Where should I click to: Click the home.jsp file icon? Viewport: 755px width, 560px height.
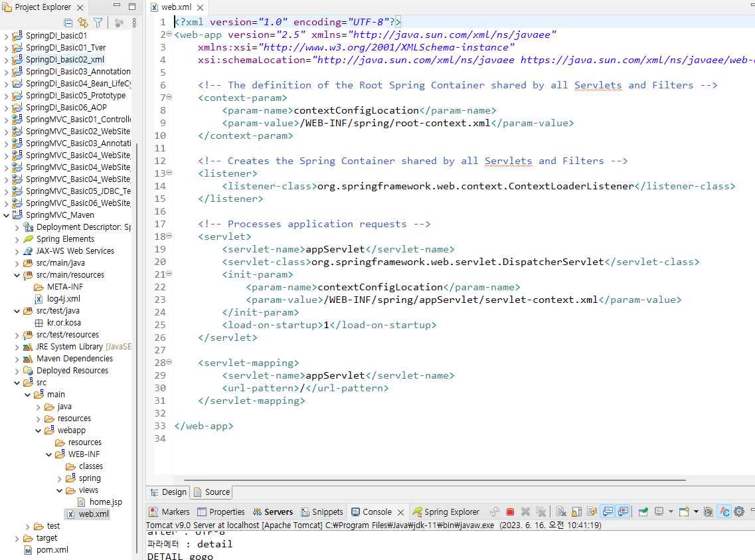click(82, 502)
